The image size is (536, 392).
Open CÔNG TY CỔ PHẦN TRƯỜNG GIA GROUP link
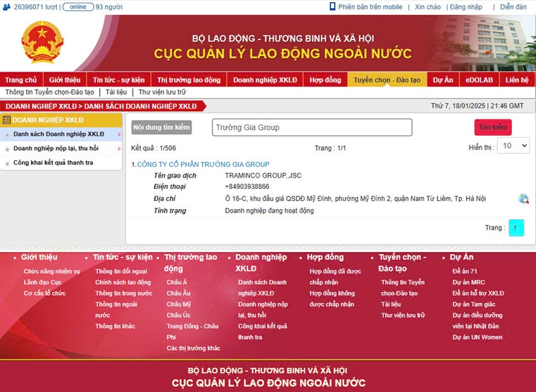coord(203,164)
